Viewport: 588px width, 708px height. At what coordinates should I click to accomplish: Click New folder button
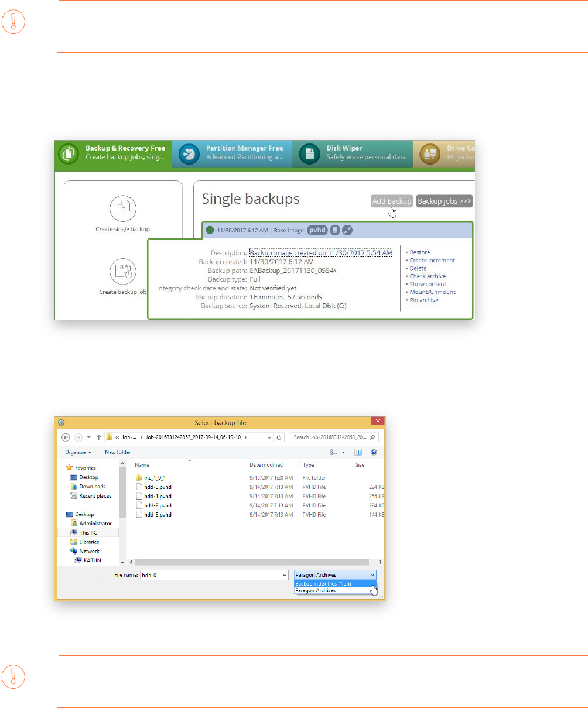point(118,452)
